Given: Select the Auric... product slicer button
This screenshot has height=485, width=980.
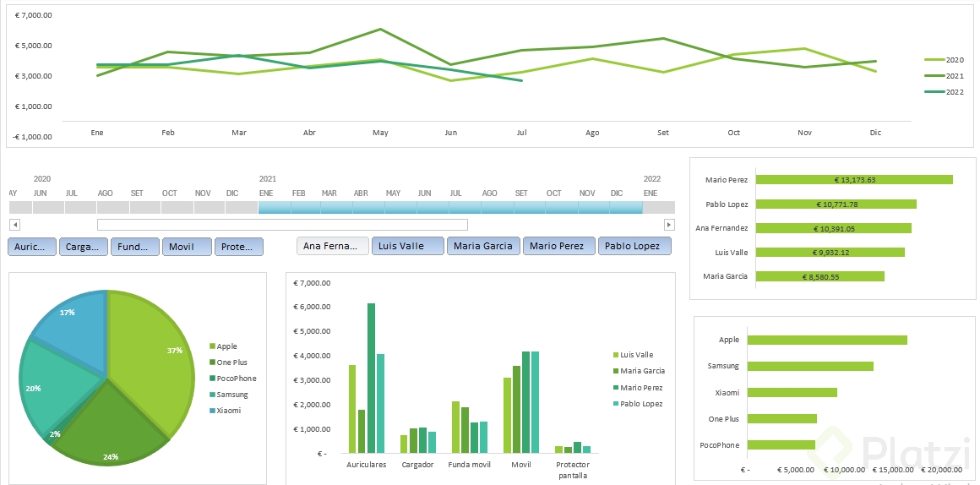Looking at the screenshot, I should [x=32, y=246].
